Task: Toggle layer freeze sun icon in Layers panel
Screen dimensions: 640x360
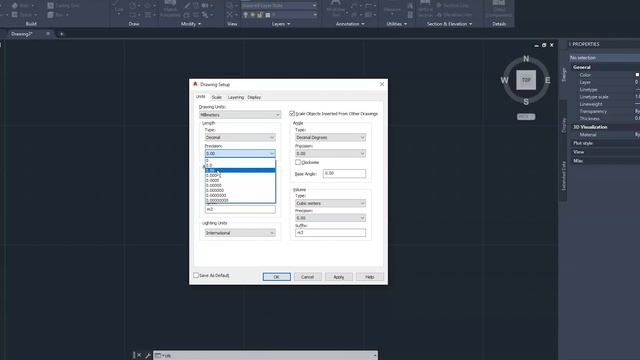Action: point(253,15)
